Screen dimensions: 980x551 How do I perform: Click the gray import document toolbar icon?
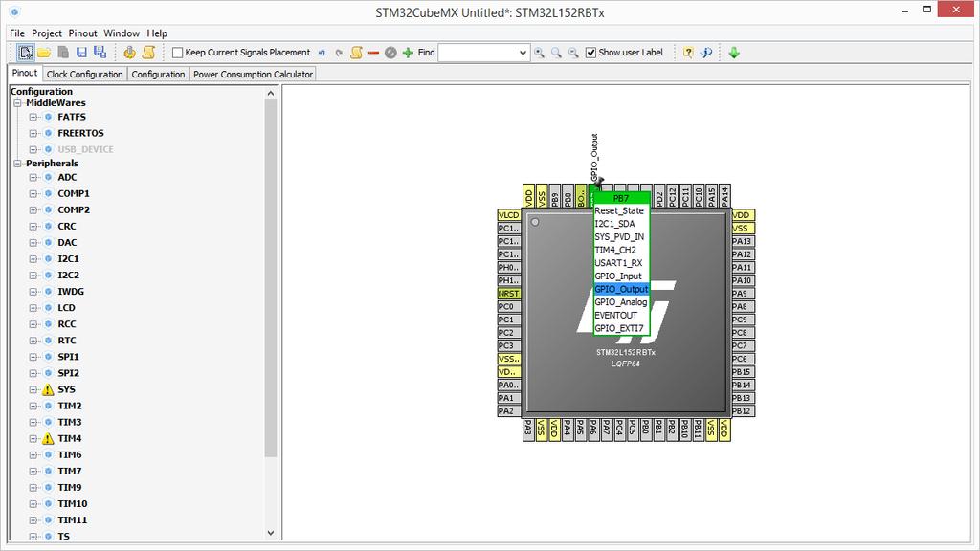[63, 53]
